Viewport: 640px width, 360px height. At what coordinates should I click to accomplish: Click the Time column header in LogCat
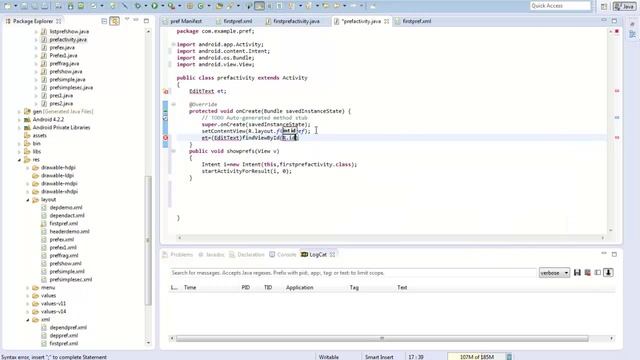(x=190, y=287)
